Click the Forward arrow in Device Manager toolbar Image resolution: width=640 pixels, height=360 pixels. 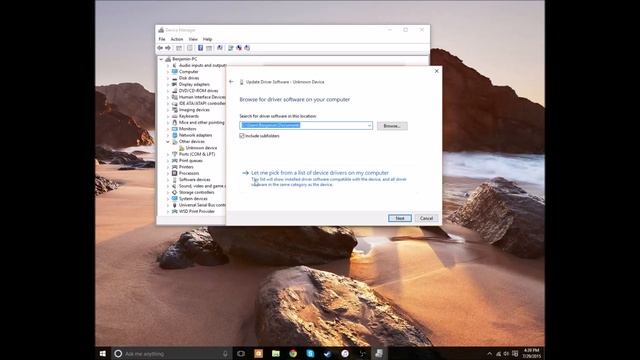point(168,48)
